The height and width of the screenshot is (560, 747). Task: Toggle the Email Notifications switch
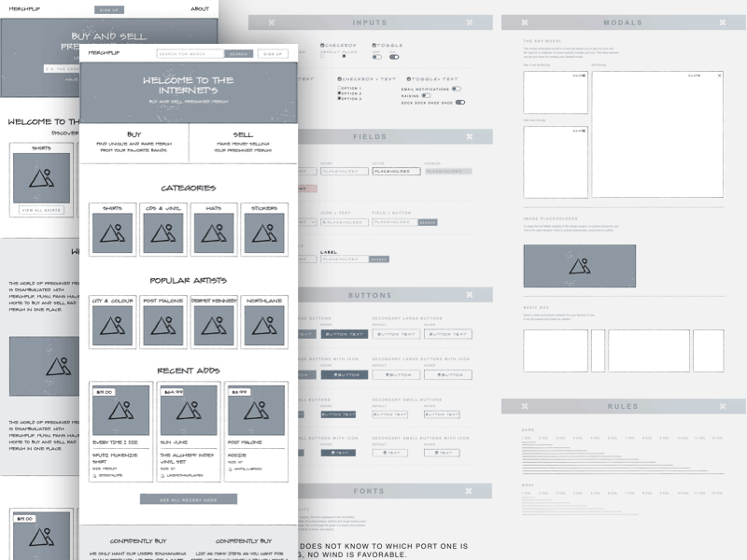point(456,89)
